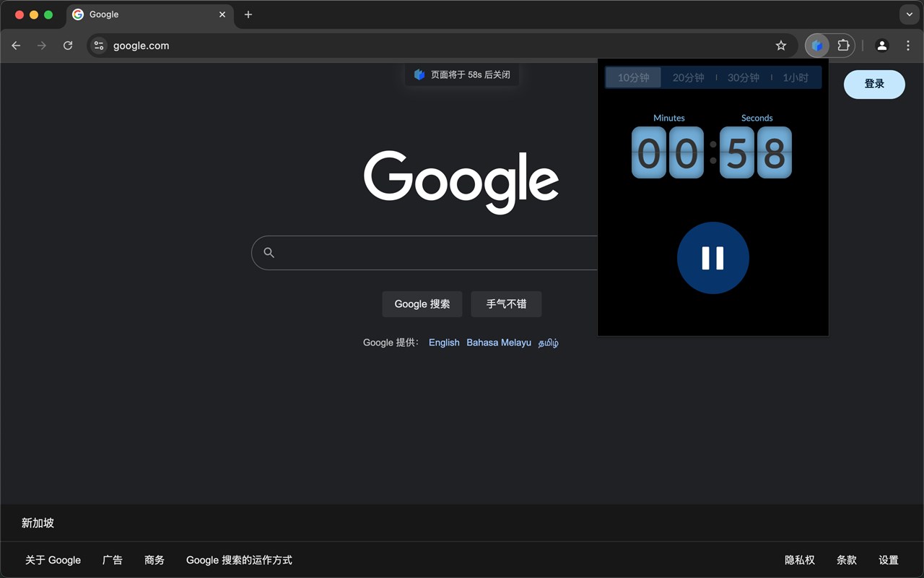This screenshot has width=924, height=578.
Task: Pause the countdown timer
Action: point(713,258)
